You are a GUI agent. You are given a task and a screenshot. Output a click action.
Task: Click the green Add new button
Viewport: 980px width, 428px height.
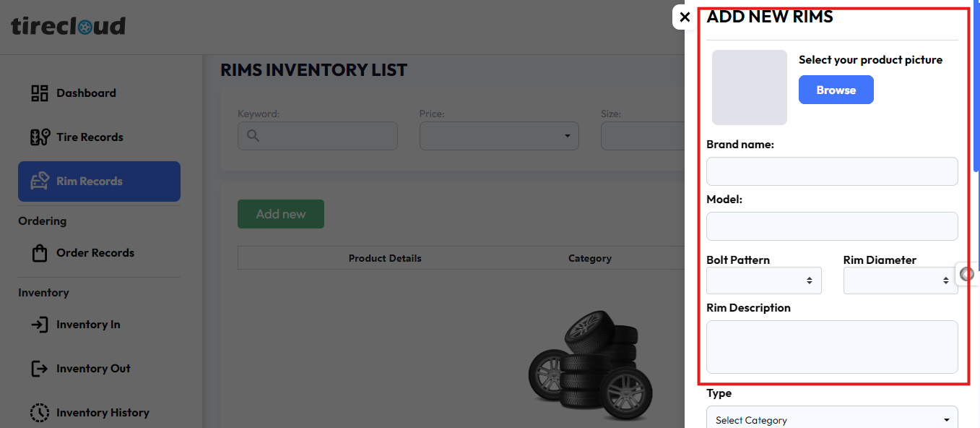click(x=280, y=214)
